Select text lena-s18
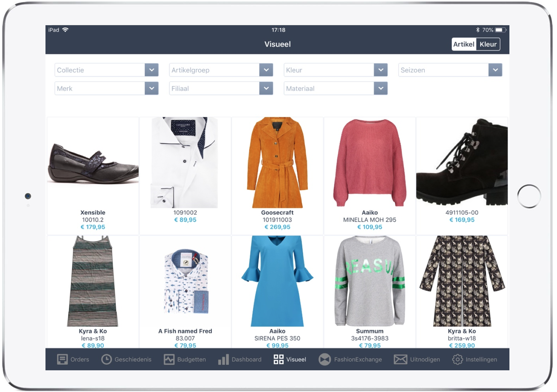557x392 pixels. click(93, 338)
